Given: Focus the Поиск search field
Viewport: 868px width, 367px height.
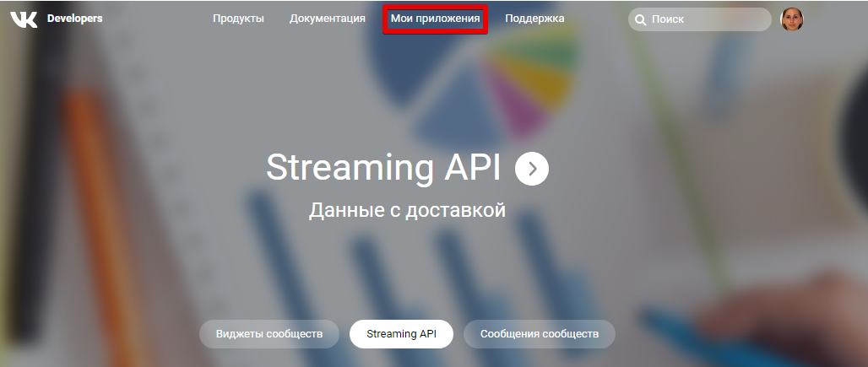Looking at the screenshot, I should 700,19.
